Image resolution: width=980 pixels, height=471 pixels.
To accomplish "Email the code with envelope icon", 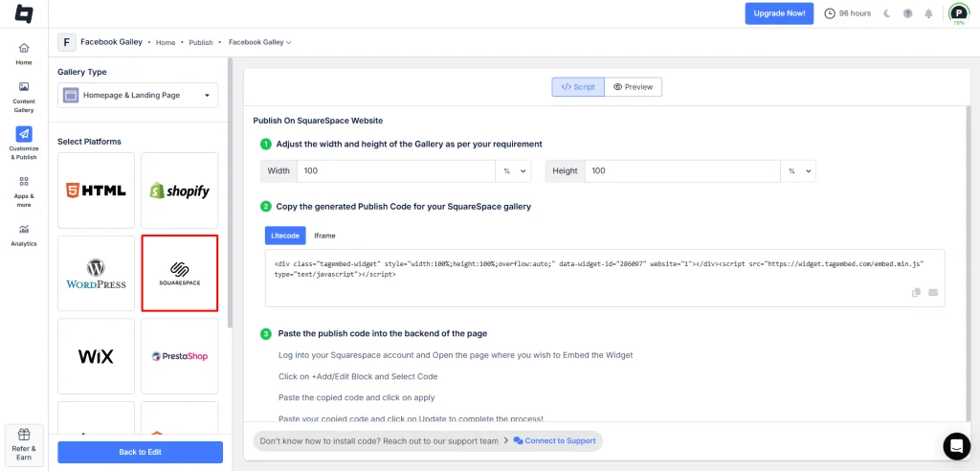I will (x=933, y=292).
